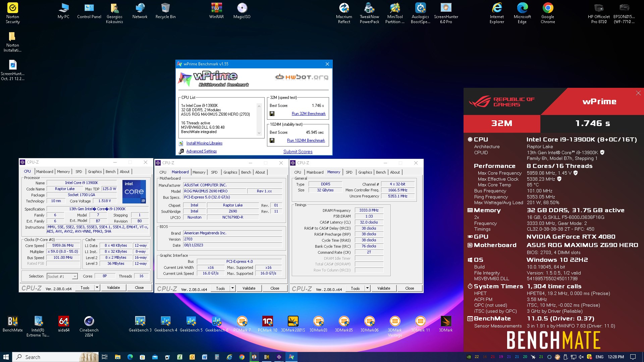The image size is (644, 362).
Task: Open MiniTool Partition desktop icon
Action: click(x=395, y=13)
